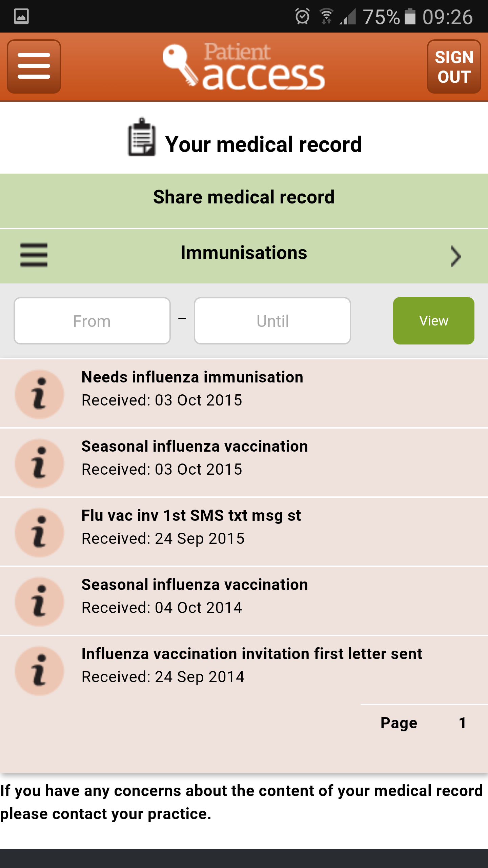The width and height of the screenshot is (488, 868).
Task: Open the hamburger menu in the orange header
Action: click(x=34, y=66)
